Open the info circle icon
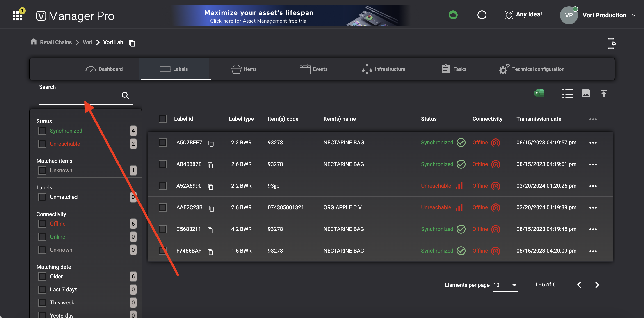This screenshot has width=644, height=318. (x=482, y=15)
